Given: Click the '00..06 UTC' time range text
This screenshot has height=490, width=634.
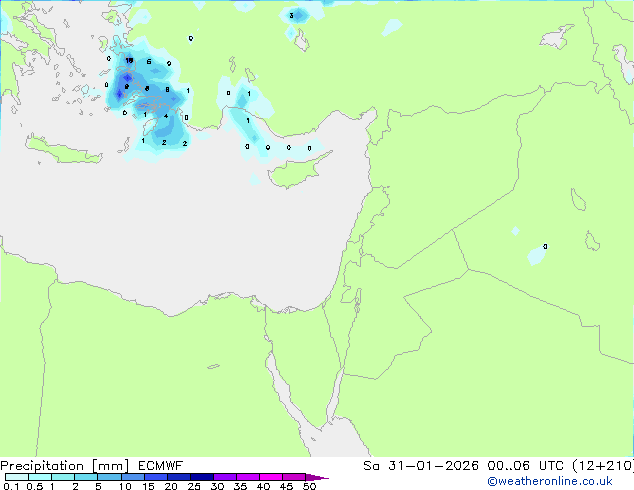Looking at the screenshot, I should tap(526, 466).
